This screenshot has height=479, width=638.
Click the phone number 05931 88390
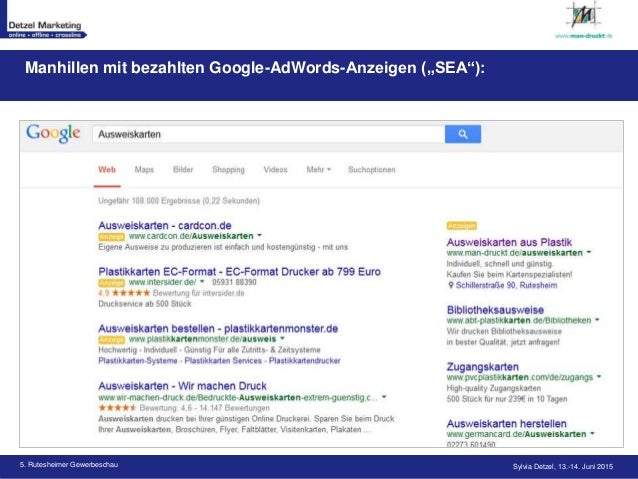click(x=234, y=282)
